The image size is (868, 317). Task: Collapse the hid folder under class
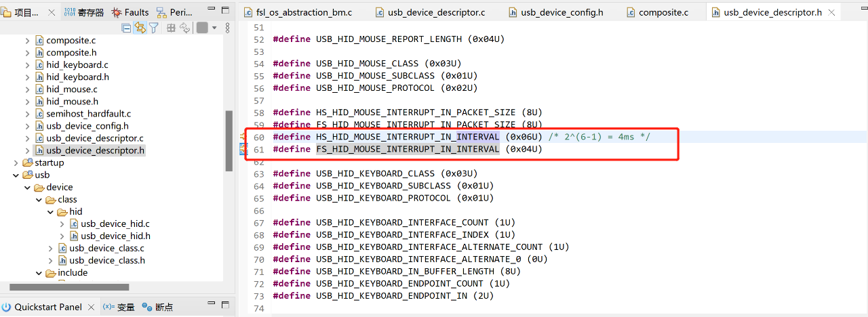pyautogui.click(x=52, y=211)
